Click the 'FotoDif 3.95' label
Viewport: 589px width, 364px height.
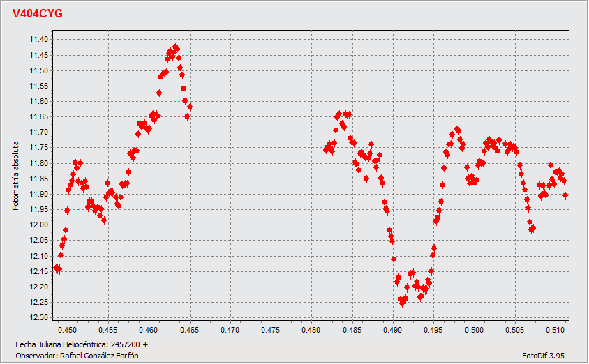point(543,356)
